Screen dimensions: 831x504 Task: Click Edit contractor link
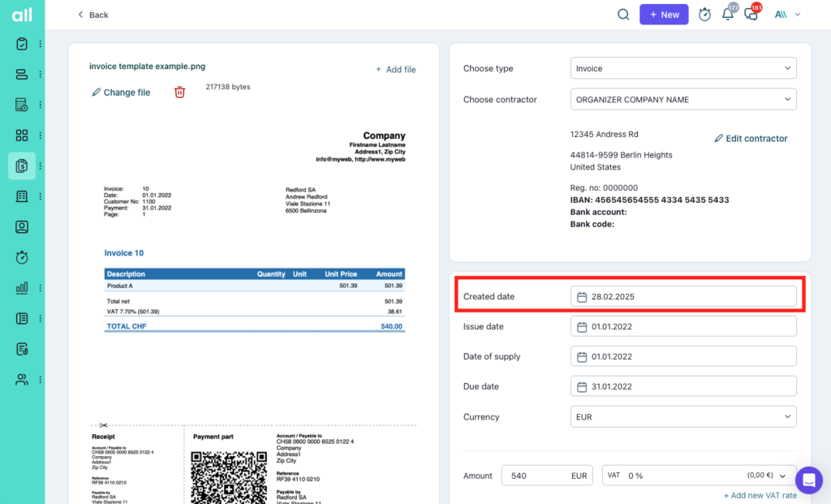[x=751, y=138]
